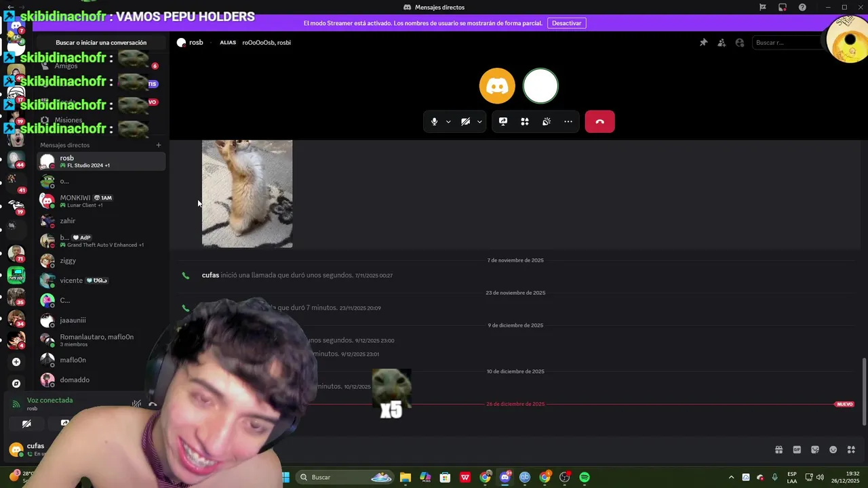Hang up the call with red button
868x488 pixels.
[x=600, y=122]
